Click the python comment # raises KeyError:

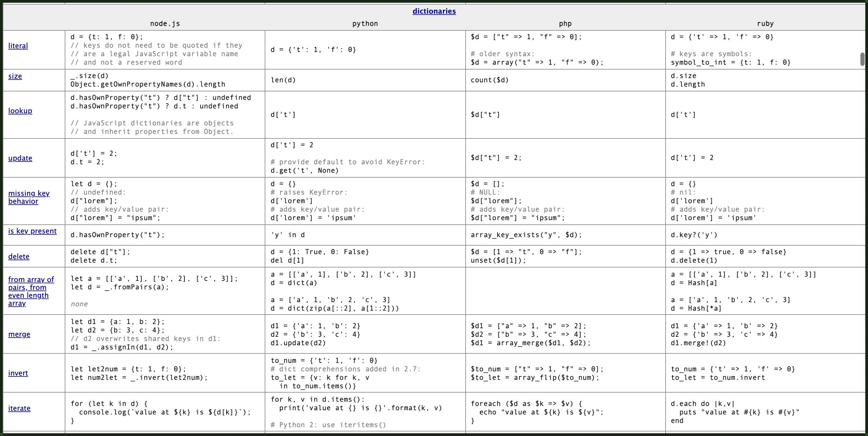[309, 192]
